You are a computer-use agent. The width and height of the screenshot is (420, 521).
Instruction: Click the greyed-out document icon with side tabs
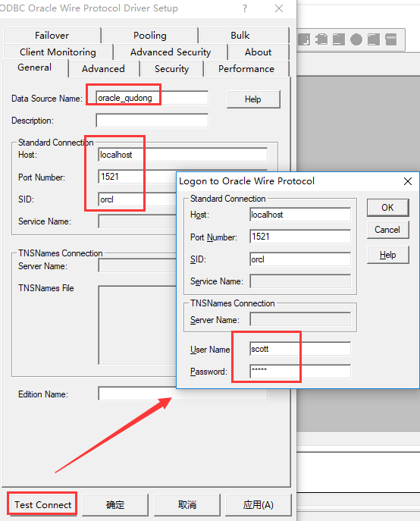click(x=321, y=39)
